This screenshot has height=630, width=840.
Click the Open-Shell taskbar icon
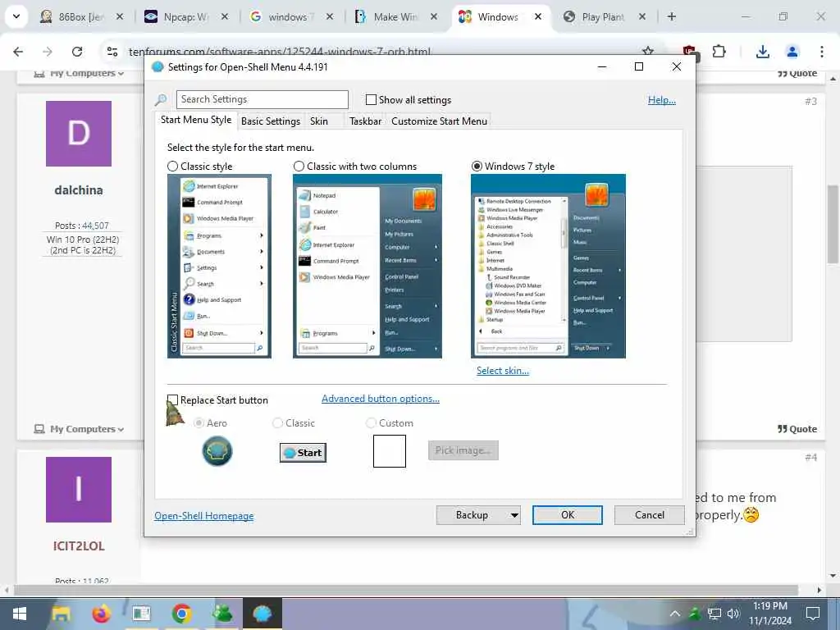tap(262, 614)
